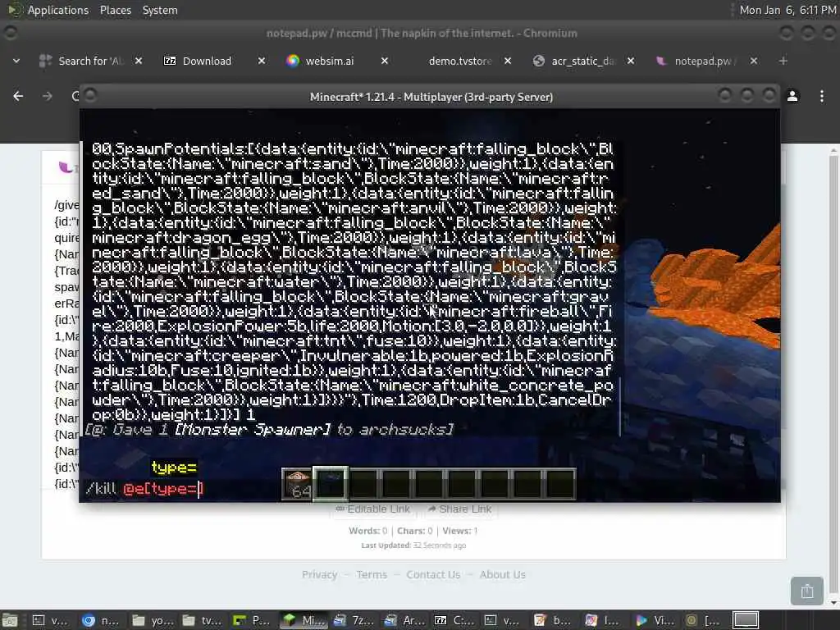Click the clock showing Mon Jan 6
The width and height of the screenshot is (840, 630).
click(787, 10)
